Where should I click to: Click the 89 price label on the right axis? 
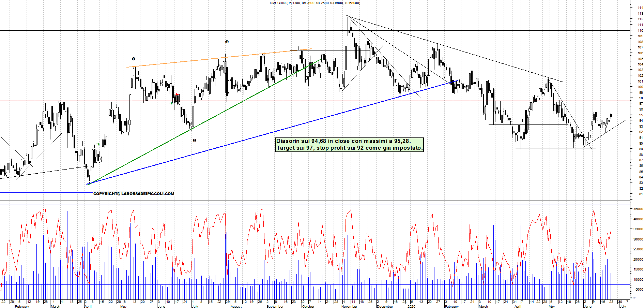[x=641, y=149]
